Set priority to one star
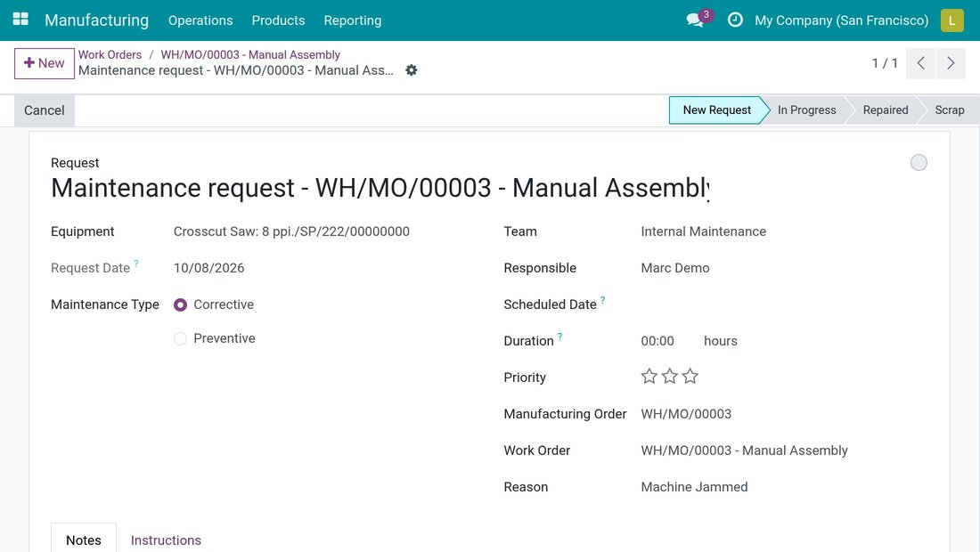Viewport: 980px width, 552px height. [x=649, y=376]
